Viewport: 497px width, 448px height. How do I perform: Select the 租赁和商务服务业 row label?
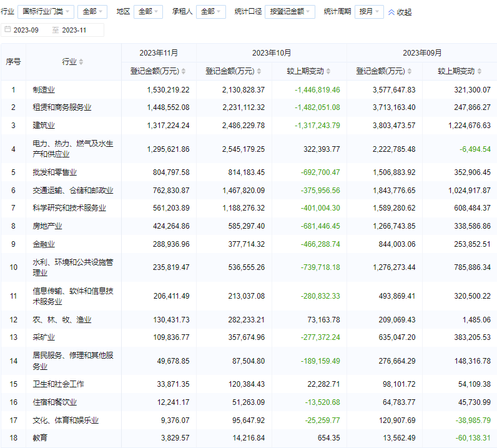pyautogui.click(x=62, y=107)
